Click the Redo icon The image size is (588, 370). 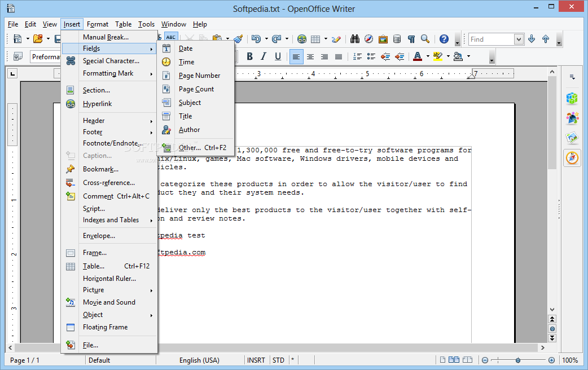(277, 39)
